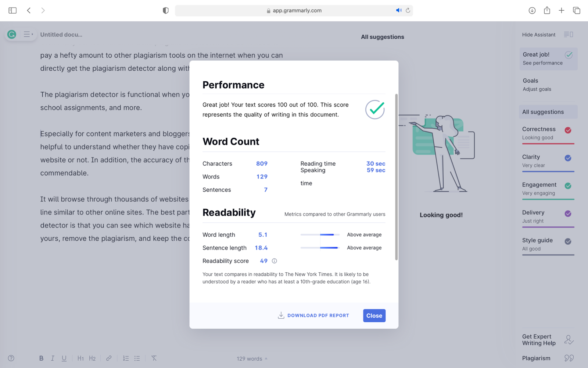Open Goals Adjust goals
588x368 pixels.
548,85
